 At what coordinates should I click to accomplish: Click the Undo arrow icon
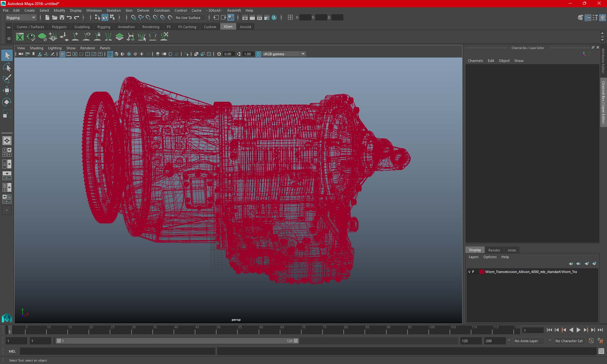click(x=69, y=18)
